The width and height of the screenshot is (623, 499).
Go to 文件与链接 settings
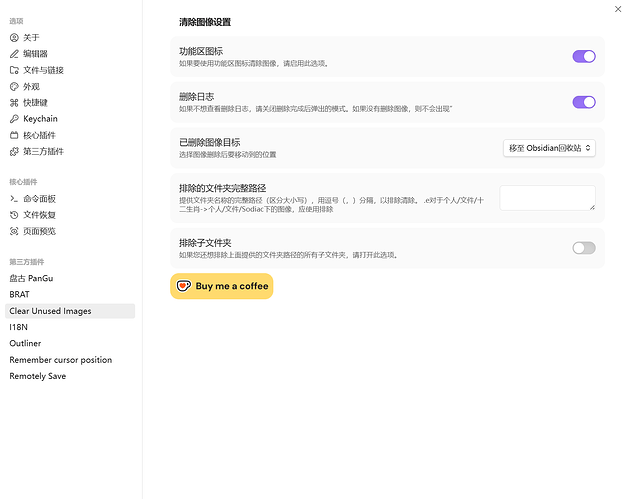pyautogui.click(x=70, y=70)
